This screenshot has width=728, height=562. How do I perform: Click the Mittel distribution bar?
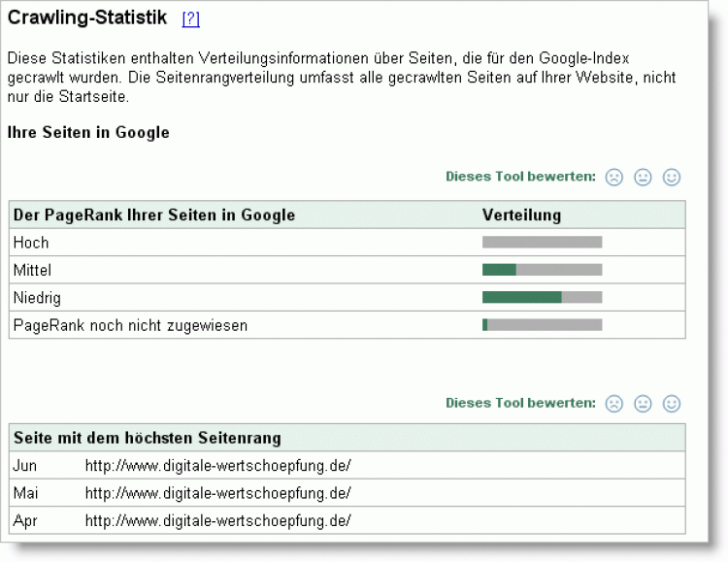tap(542, 270)
